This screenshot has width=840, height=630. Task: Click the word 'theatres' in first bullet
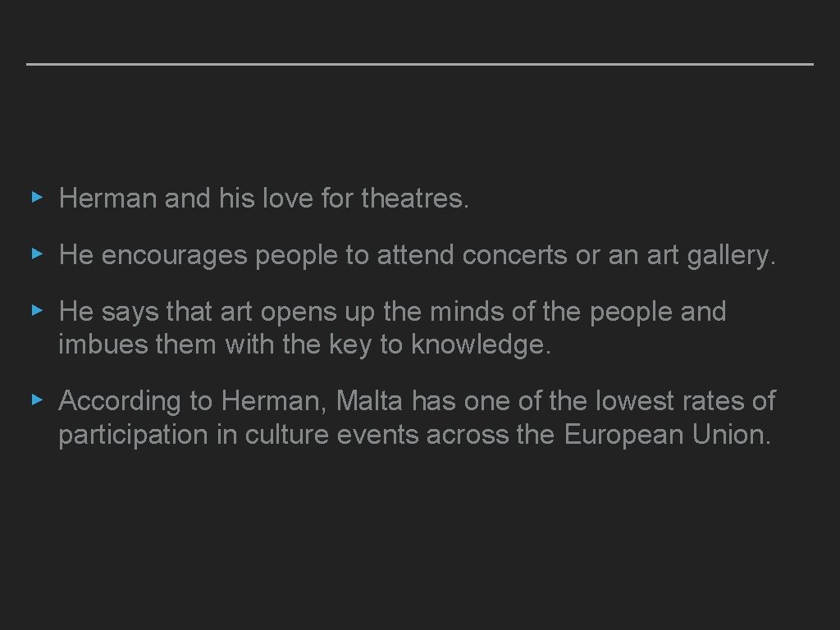[x=414, y=199]
